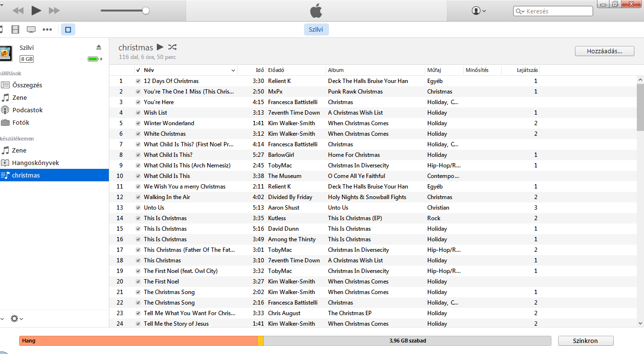Image resolution: width=644 pixels, height=354 pixels.
Task: Uncheck 12 Days Of Christmas checkbox
Action: (x=138, y=81)
